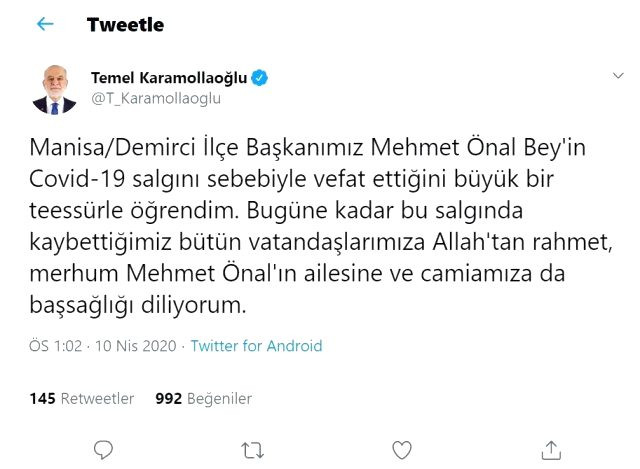Click the ÖS 1:02 timestamp
This screenshot has height=469, width=640.
(56, 346)
